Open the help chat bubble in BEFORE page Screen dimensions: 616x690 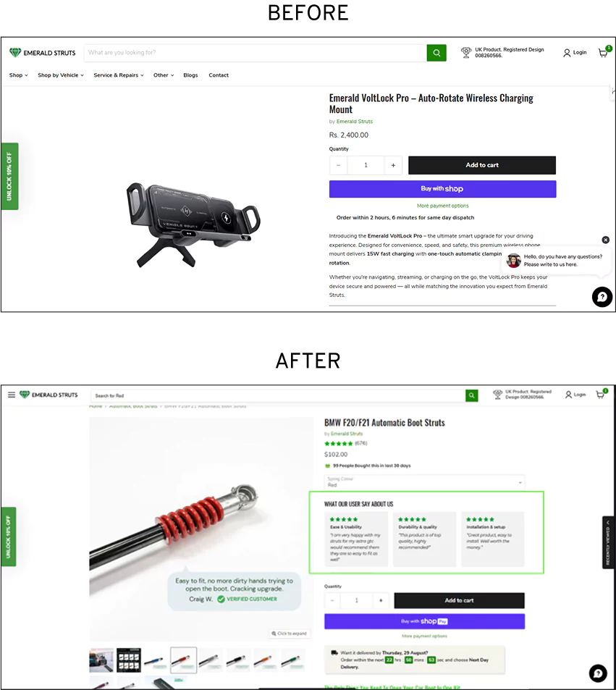tap(602, 297)
